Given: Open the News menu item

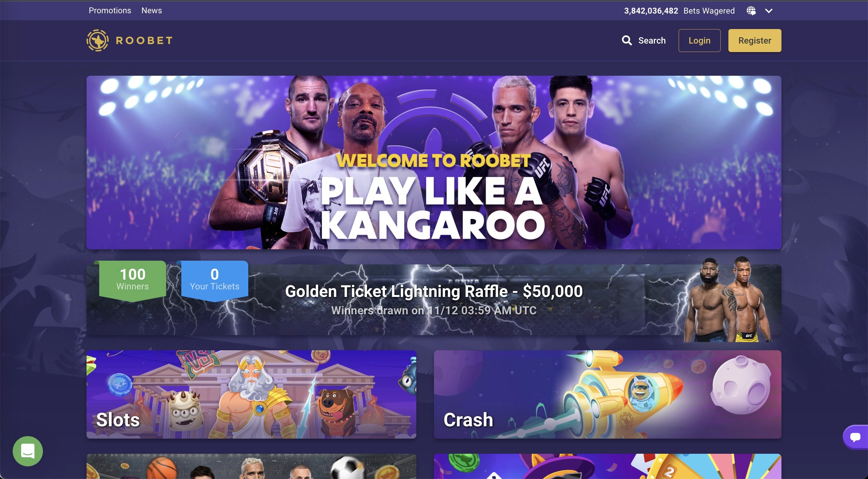Looking at the screenshot, I should click(x=152, y=10).
